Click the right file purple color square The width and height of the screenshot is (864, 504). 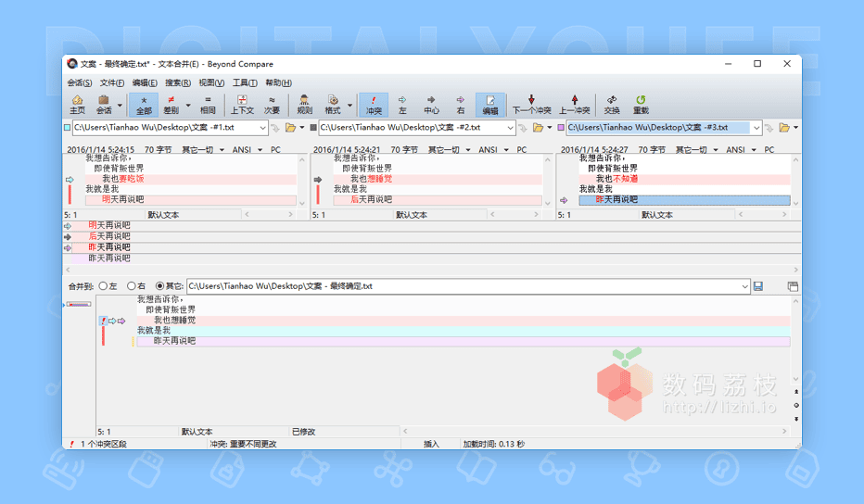coord(561,128)
